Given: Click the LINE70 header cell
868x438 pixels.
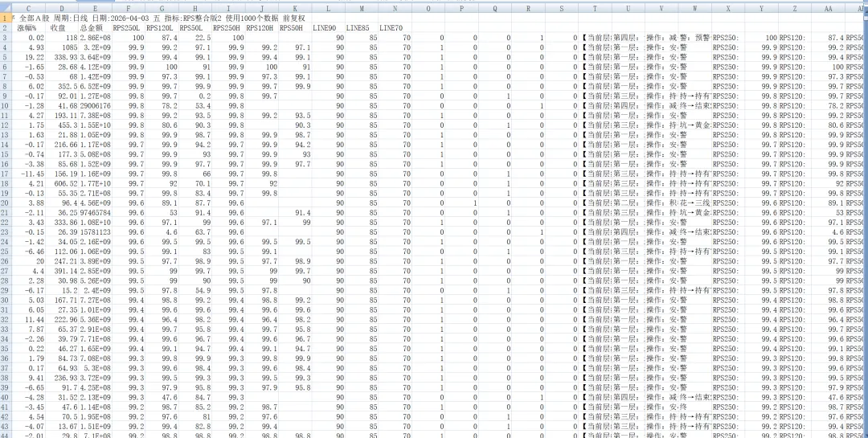Looking at the screenshot, I should tap(395, 28).
